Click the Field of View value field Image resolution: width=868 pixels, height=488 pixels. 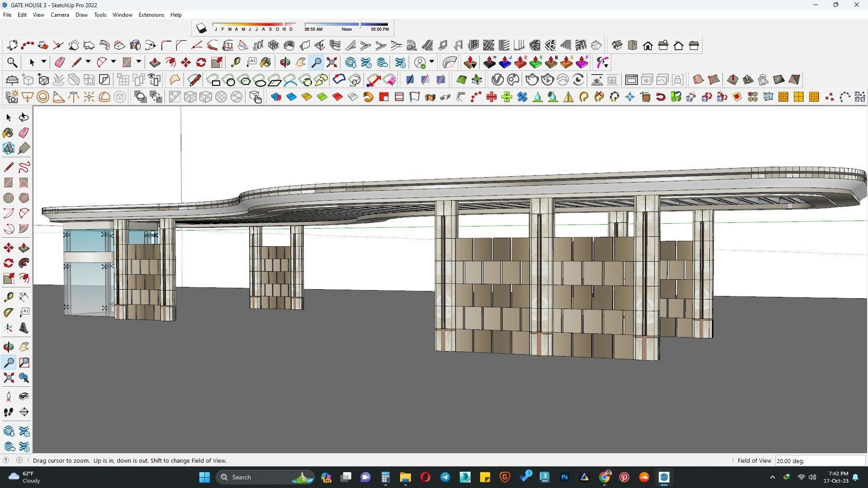[819, 461]
